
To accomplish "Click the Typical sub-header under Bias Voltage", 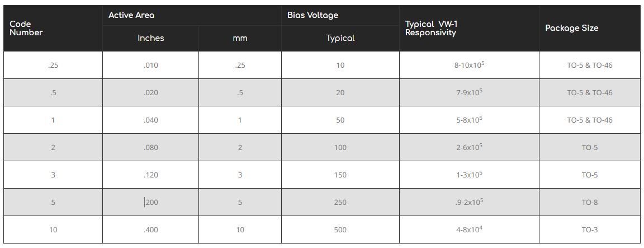I will (340, 38).
